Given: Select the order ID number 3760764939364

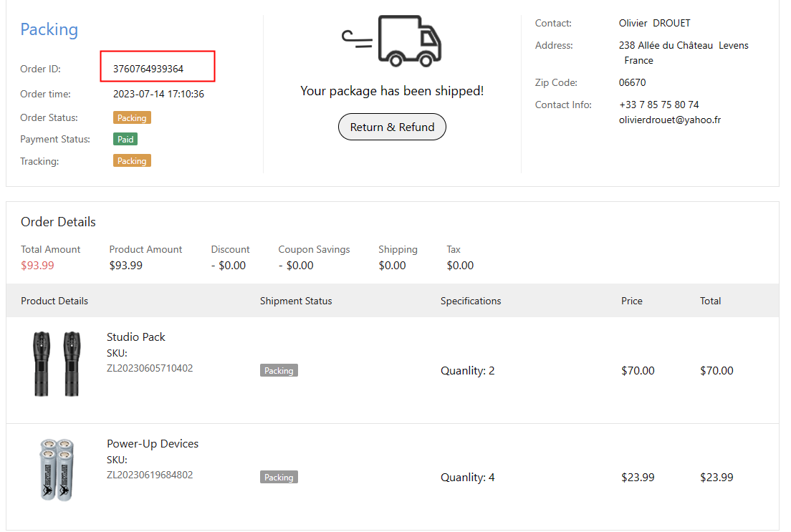Looking at the screenshot, I should click(x=148, y=69).
